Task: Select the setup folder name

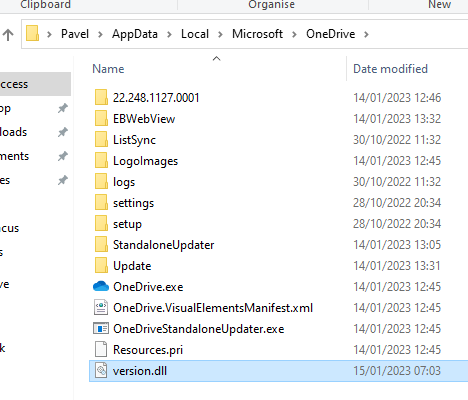Action: click(127, 224)
